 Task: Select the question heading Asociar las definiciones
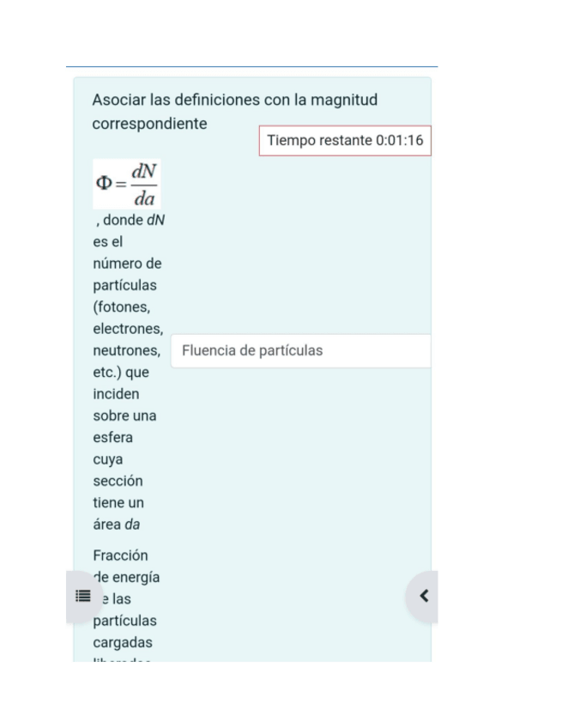234,111
